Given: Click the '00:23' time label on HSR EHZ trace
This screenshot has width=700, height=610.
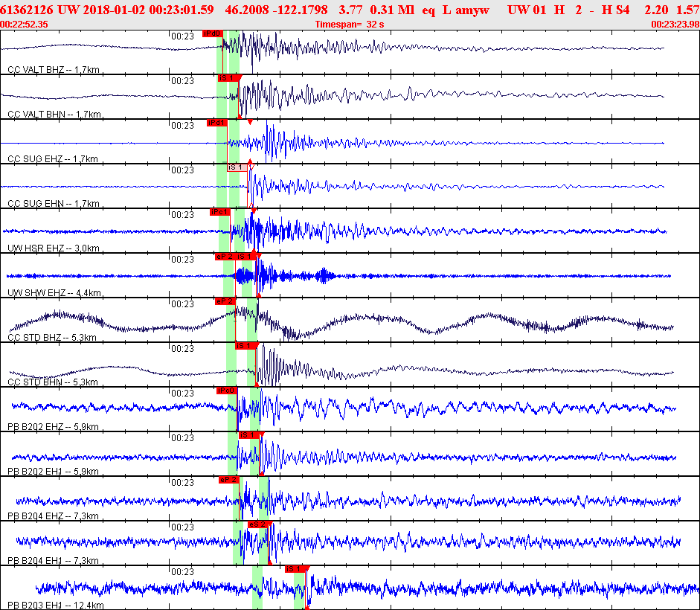Looking at the screenshot, I should [182, 215].
